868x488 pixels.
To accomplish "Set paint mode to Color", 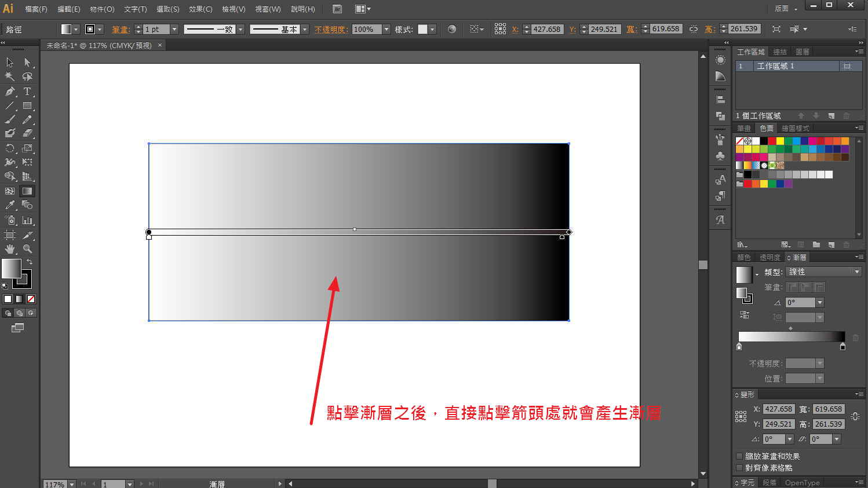I will click(x=8, y=299).
